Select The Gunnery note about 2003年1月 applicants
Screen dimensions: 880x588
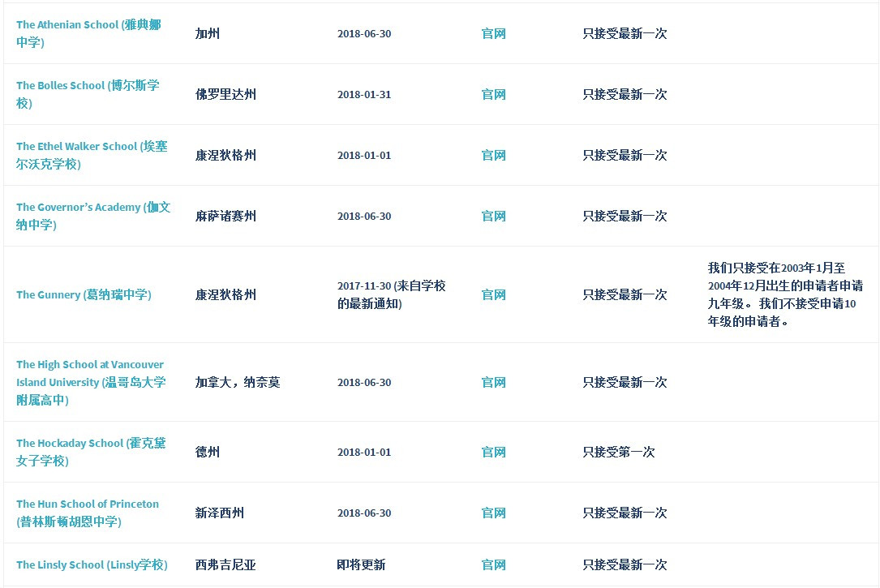(785, 294)
